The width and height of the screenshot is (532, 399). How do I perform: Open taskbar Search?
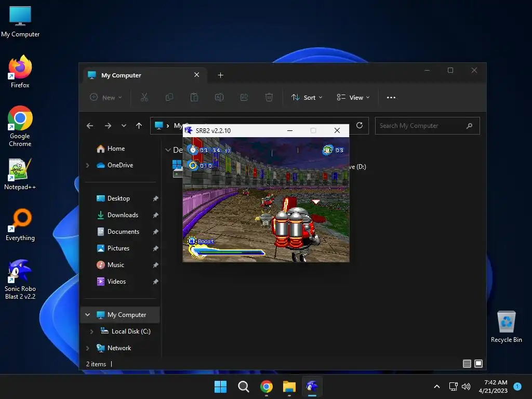pos(243,387)
